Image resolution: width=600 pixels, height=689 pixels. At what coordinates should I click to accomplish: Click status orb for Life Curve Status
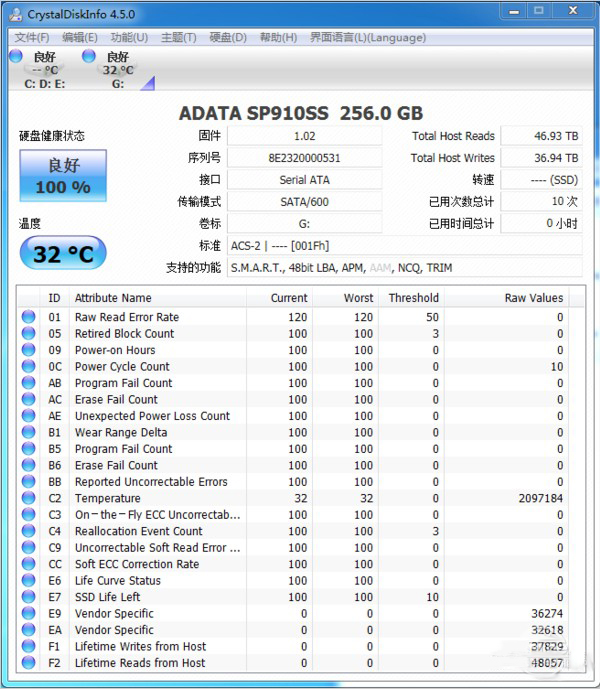tap(29, 580)
